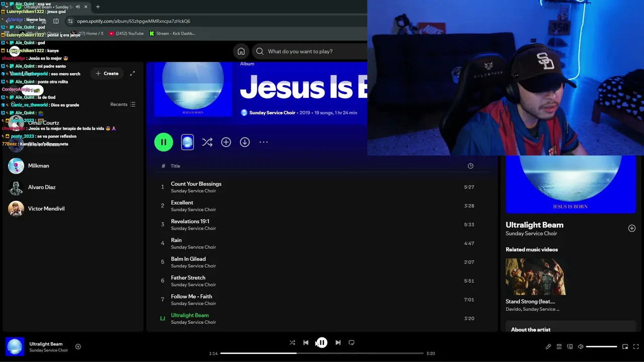Viewport: 644px width, 362px height.
Task: Click the search magnifier icon
Action: coord(260,51)
